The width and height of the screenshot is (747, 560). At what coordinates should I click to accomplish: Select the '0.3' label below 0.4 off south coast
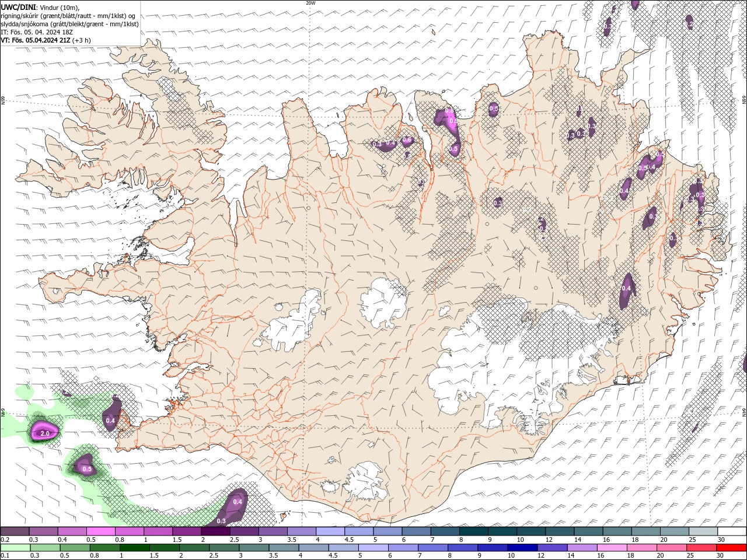(221, 521)
